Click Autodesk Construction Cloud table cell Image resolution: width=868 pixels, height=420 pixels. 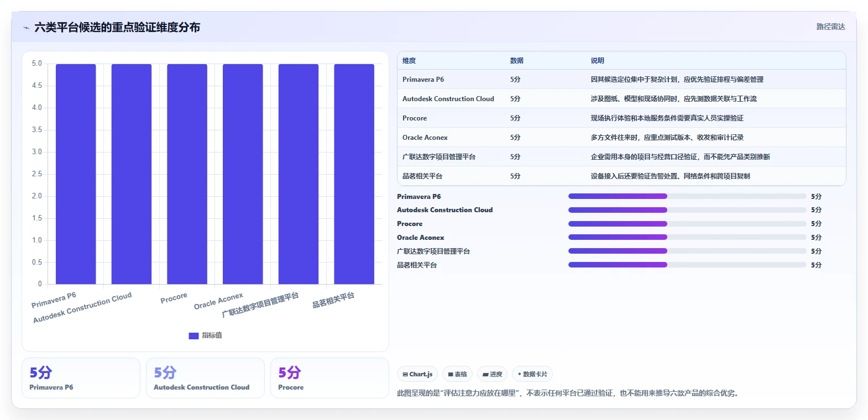448,99
